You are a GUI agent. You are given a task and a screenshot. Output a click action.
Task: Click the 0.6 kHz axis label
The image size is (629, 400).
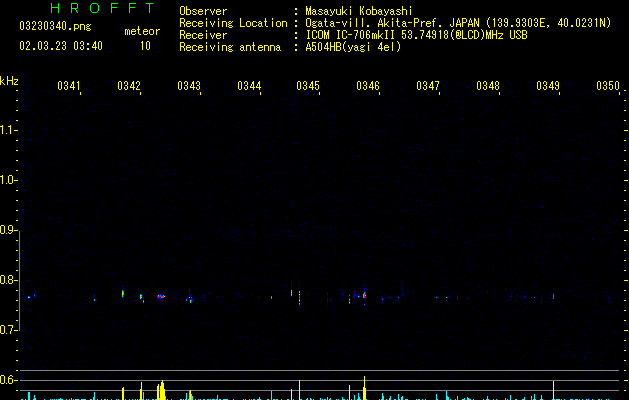pos(8,380)
